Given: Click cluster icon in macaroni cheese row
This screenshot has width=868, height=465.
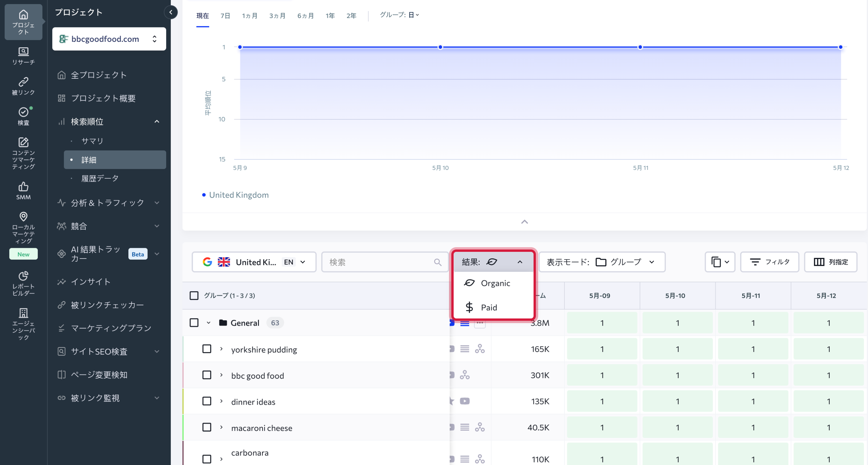Looking at the screenshot, I should pos(480,427).
